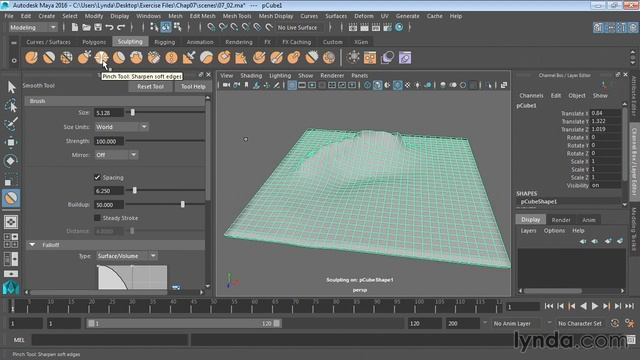Image resolution: width=640 pixels, height=360 pixels.
Task: Enable the Steady Stroke checkbox
Action: [97, 218]
